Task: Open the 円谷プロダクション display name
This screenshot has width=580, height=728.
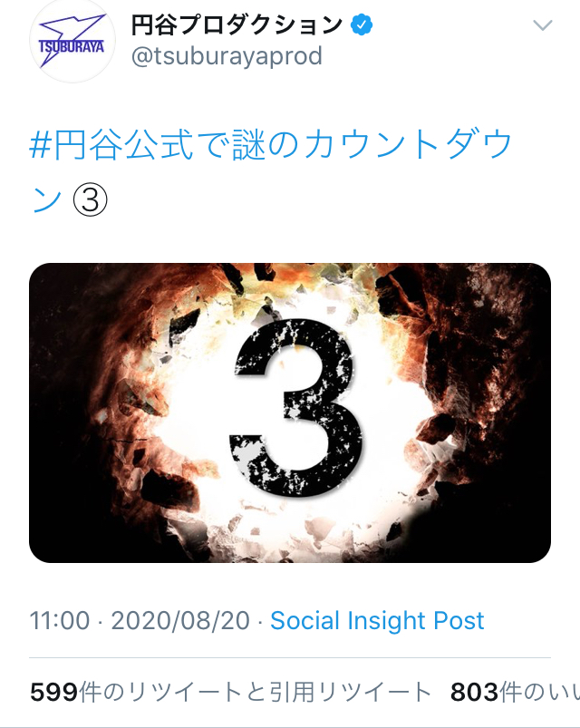Action: [x=237, y=24]
